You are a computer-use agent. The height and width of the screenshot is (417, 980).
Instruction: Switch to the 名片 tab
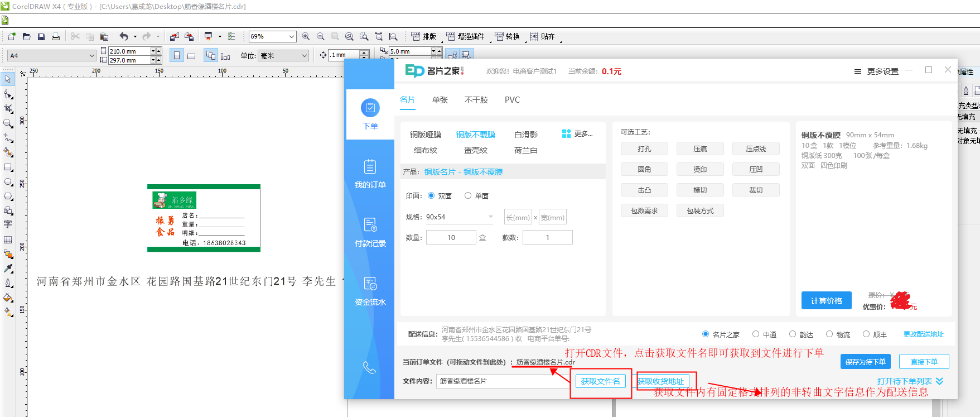(408, 99)
